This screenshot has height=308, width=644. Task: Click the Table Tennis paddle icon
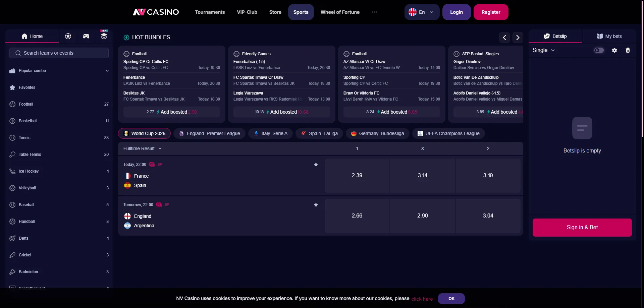tap(12, 155)
